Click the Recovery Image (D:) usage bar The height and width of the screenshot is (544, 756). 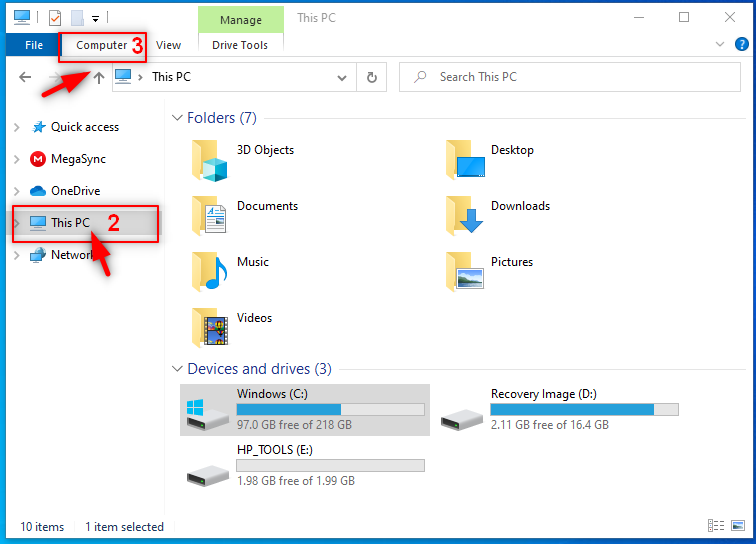click(x=584, y=409)
